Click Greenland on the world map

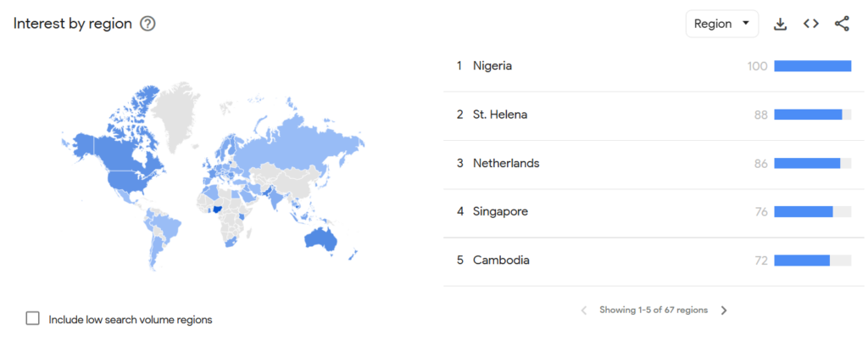[180, 115]
